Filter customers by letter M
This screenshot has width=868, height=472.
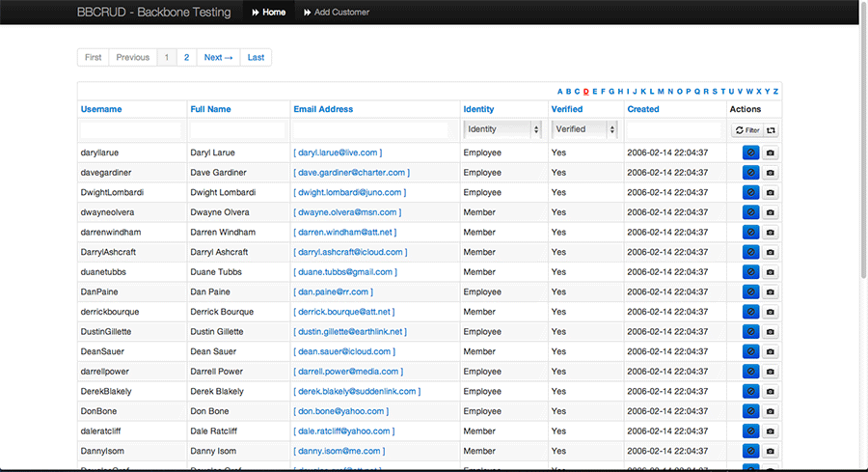661,92
